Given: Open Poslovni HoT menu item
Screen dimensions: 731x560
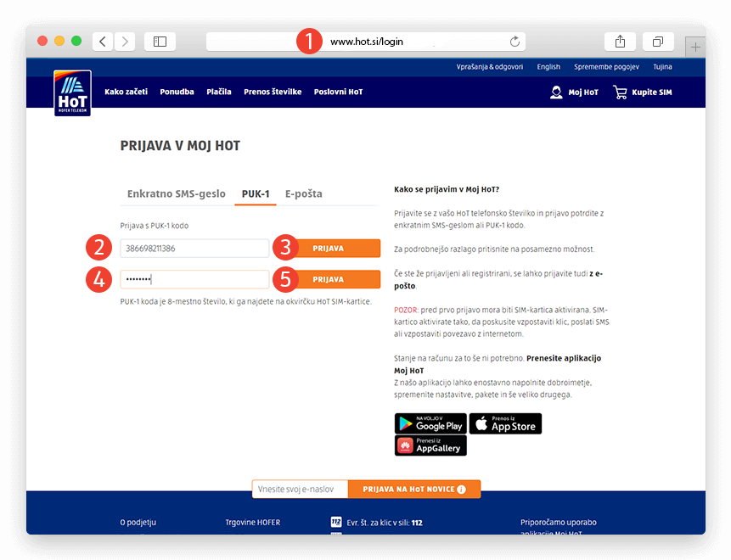Looking at the screenshot, I should [338, 92].
